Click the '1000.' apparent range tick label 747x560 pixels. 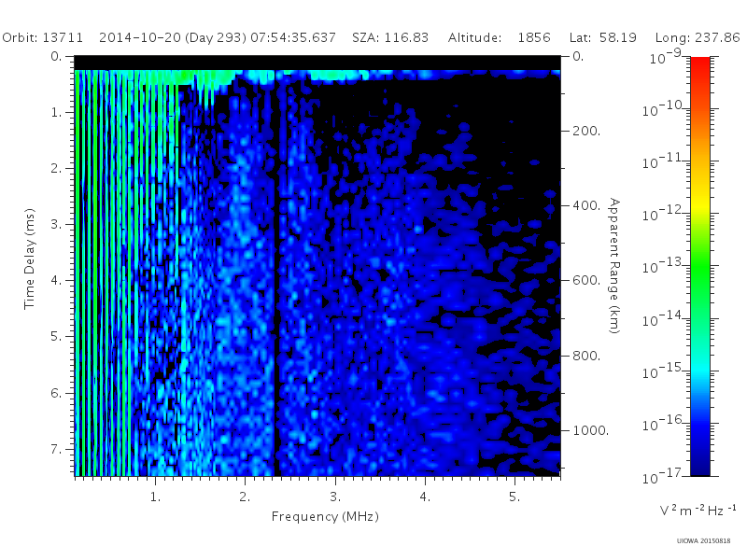click(x=591, y=430)
